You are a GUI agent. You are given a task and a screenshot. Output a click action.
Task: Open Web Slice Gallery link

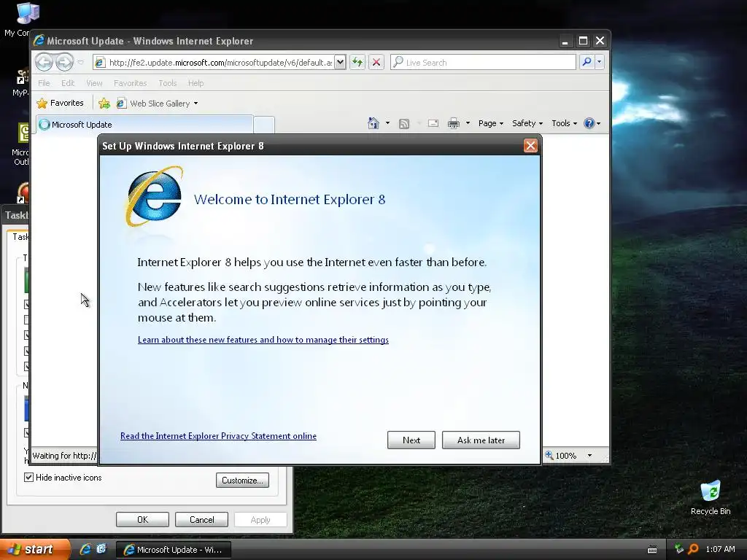click(158, 104)
